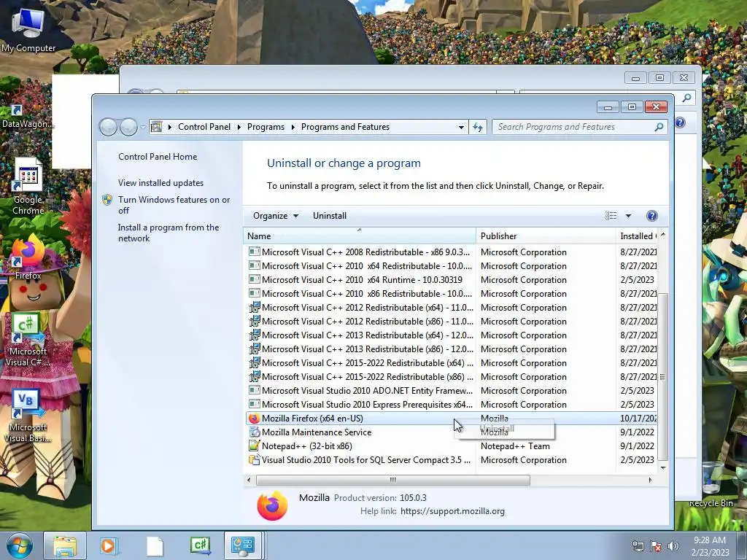Image resolution: width=747 pixels, height=560 pixels.
Task: Select Visual Studio 2010 Express Prerequisites row
Action: [451, 404]
